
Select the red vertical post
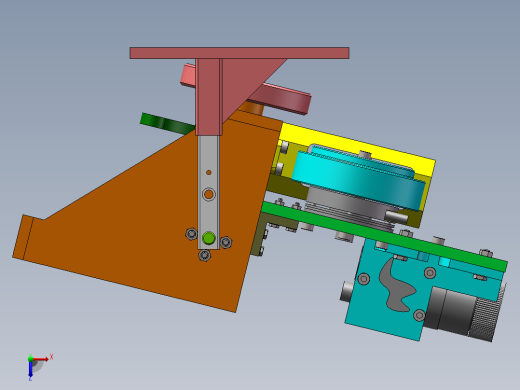pyautogui.click(x=208, y=97)
